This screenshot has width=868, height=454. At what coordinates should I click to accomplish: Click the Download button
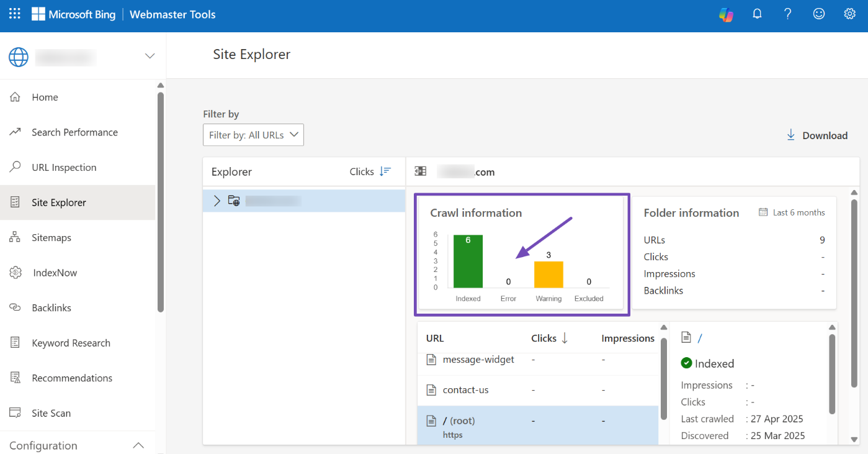[817, 135]
